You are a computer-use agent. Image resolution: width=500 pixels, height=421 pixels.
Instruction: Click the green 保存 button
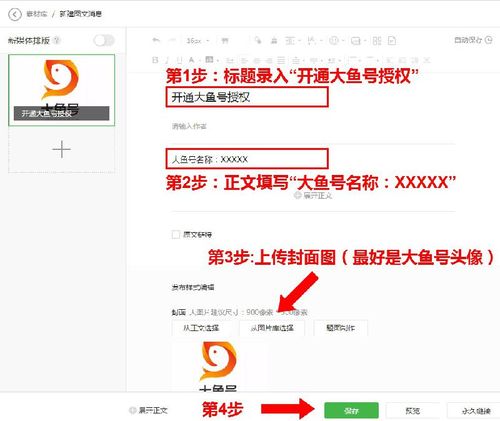pyautogui.click(x=351, y=410)
